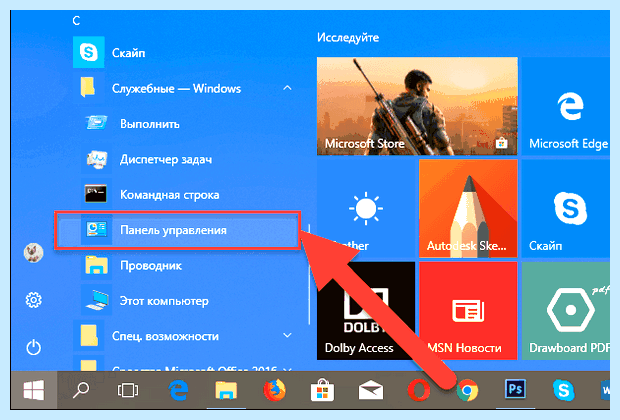Open the Drawboard PDF tile
Image resolution: width=620 pixels, height=420 pixels.
[x=566, y=311]
